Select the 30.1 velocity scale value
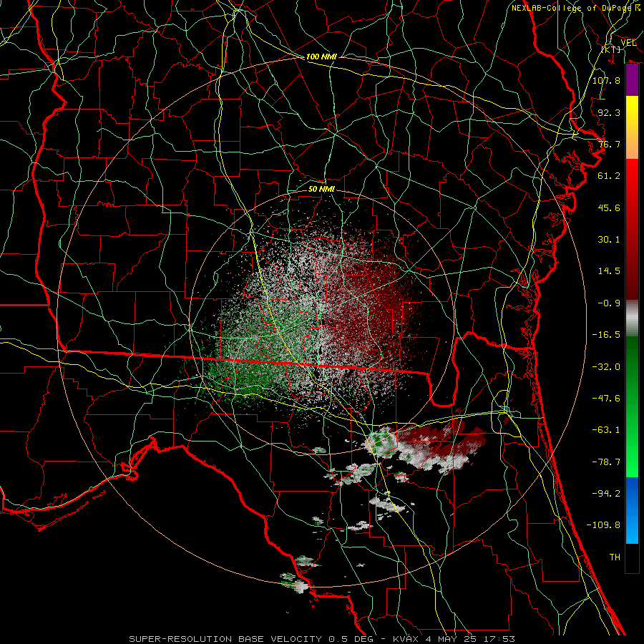The image size is (644, 644). [609, 240]
